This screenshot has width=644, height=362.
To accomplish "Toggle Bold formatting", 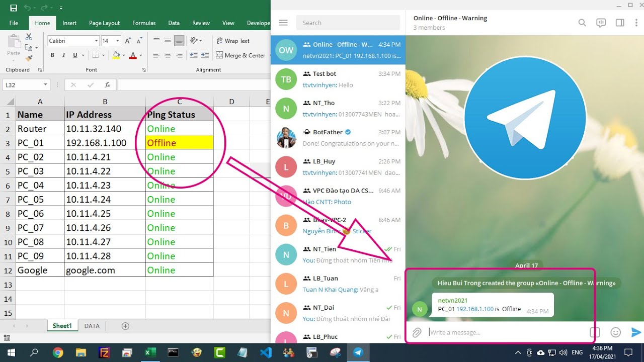I will pos(52,55).
